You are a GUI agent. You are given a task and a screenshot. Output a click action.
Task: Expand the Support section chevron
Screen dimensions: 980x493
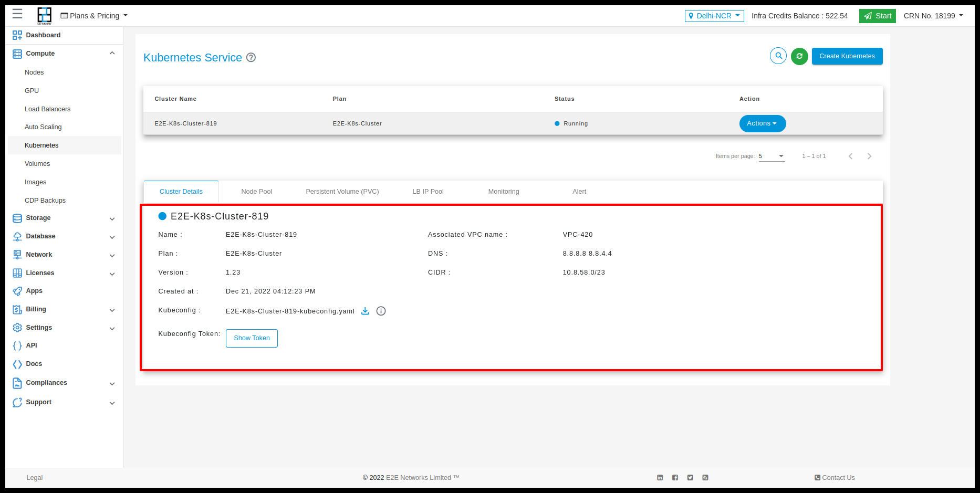[x=112, y=403]
